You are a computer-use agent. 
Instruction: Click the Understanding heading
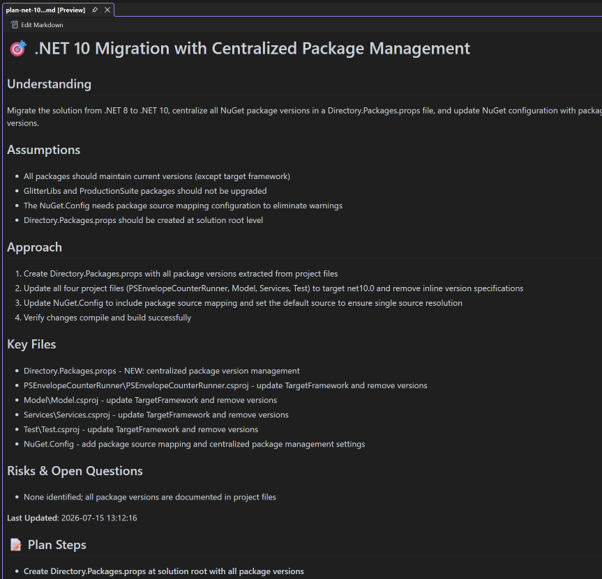coord(49,84)
